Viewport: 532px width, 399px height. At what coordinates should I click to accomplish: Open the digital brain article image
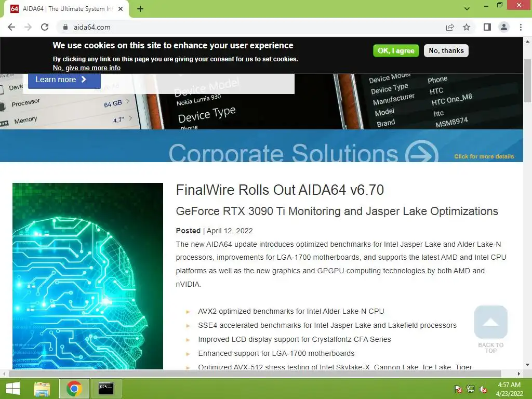(88, 276)
